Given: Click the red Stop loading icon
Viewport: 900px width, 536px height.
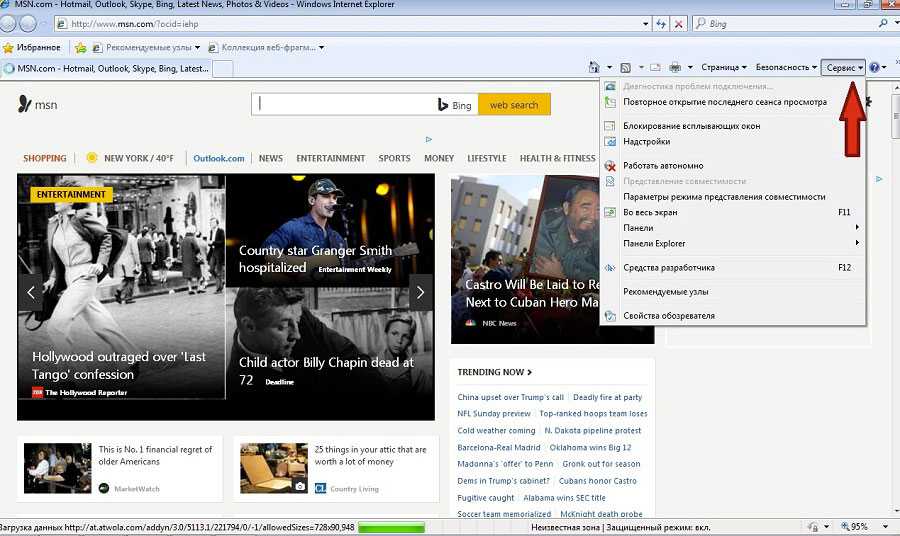Looking at the screenshot, I should (x=679, y=23).
